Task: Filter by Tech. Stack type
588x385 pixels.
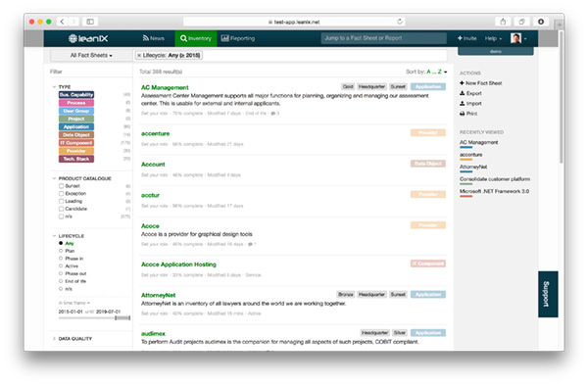Action: click(x=76, y=159)
